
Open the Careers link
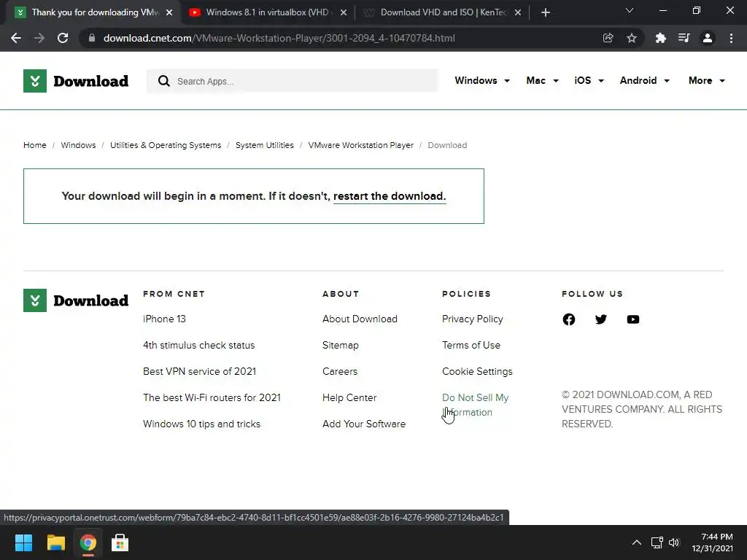(x=340, y=371)
